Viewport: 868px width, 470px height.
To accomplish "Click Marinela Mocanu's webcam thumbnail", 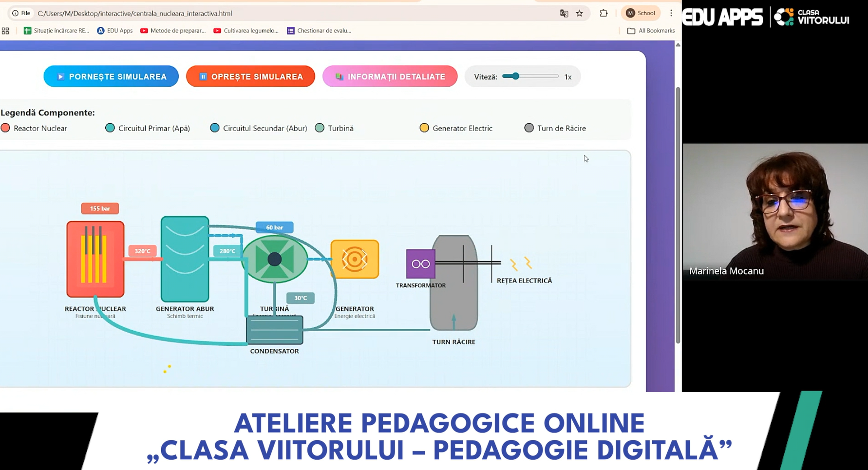I will [x=775, y=211].
